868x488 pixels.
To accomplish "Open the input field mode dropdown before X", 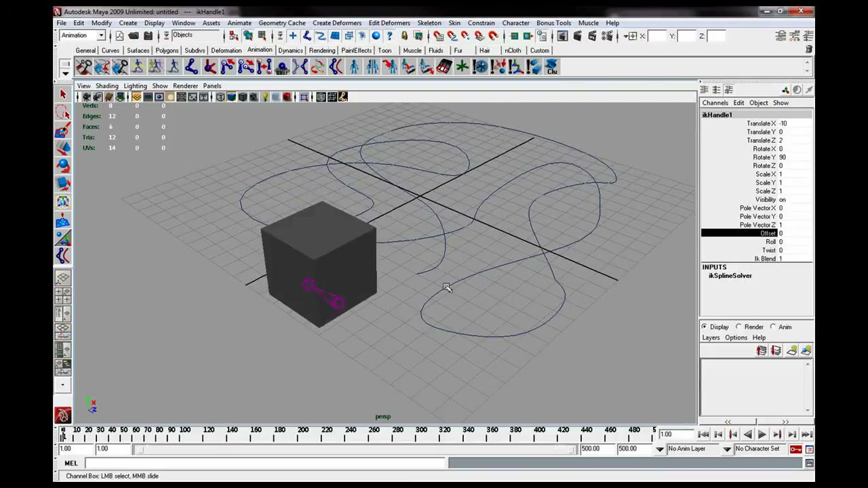I will (x=631, y=36).
